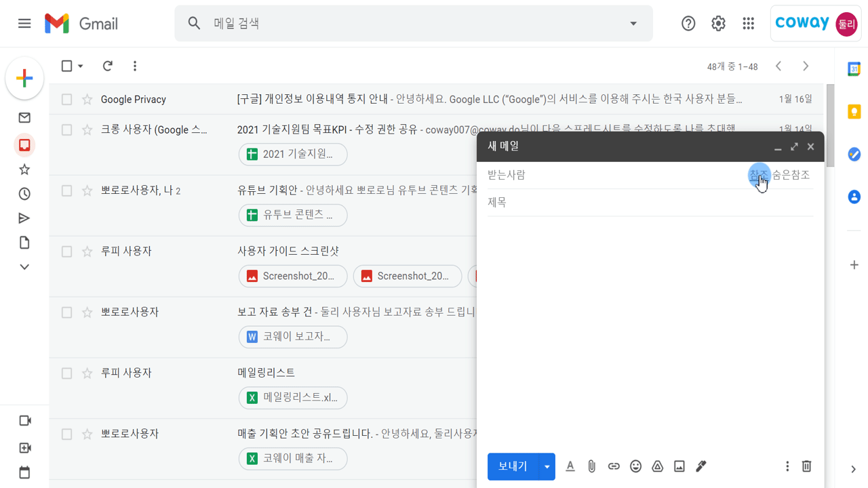Toggle the select-all checkbox above the mail list
This screenshot has width=868, height=488.
[66, 66]
